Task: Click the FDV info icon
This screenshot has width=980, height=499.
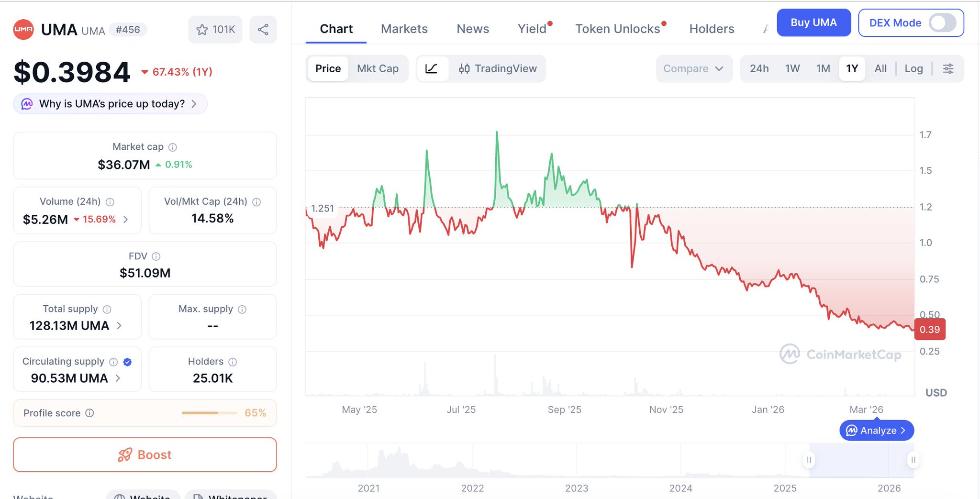Action: [x=156, y=256]
